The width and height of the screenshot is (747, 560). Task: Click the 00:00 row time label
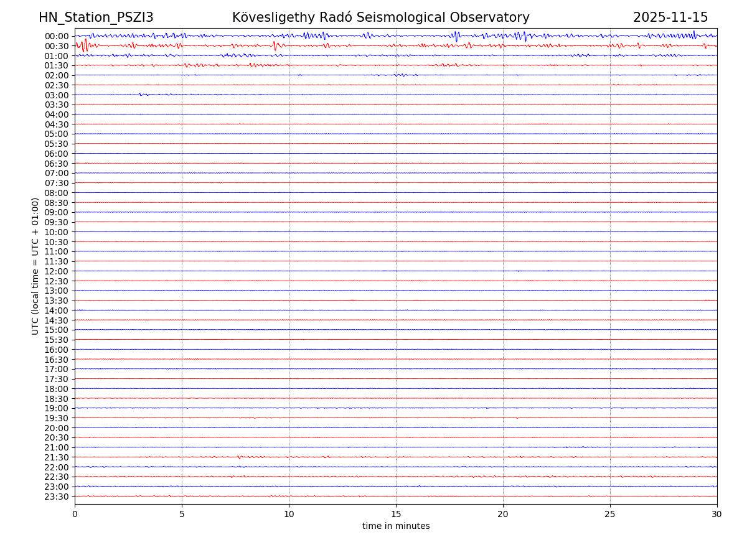point(57,36)
